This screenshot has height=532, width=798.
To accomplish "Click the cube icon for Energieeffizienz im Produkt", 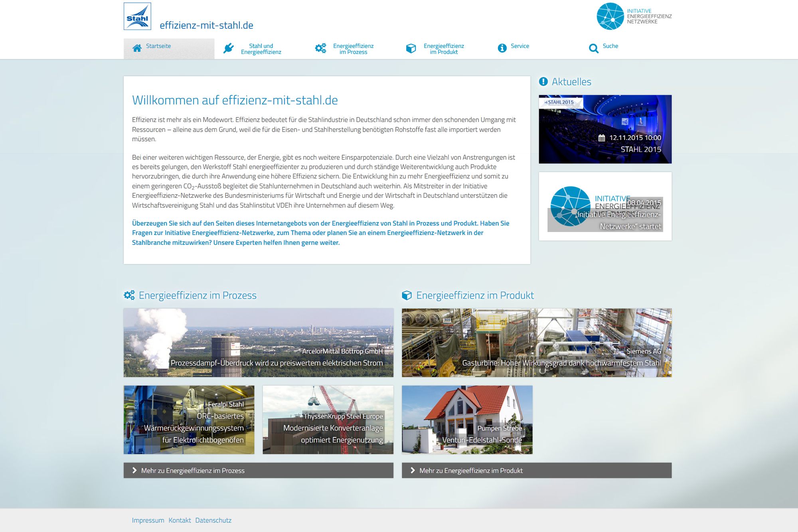I will pyautogui.click(x=411, y=48).
